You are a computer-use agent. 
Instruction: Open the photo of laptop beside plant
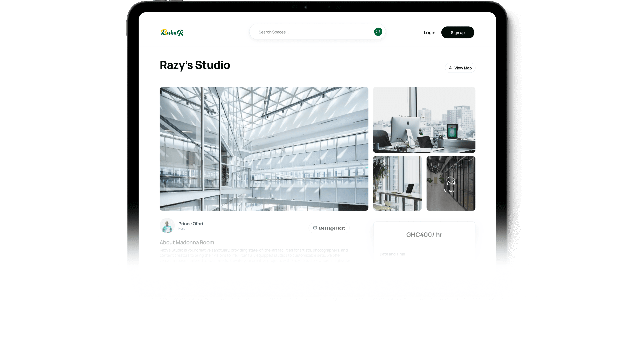[397, 183]
